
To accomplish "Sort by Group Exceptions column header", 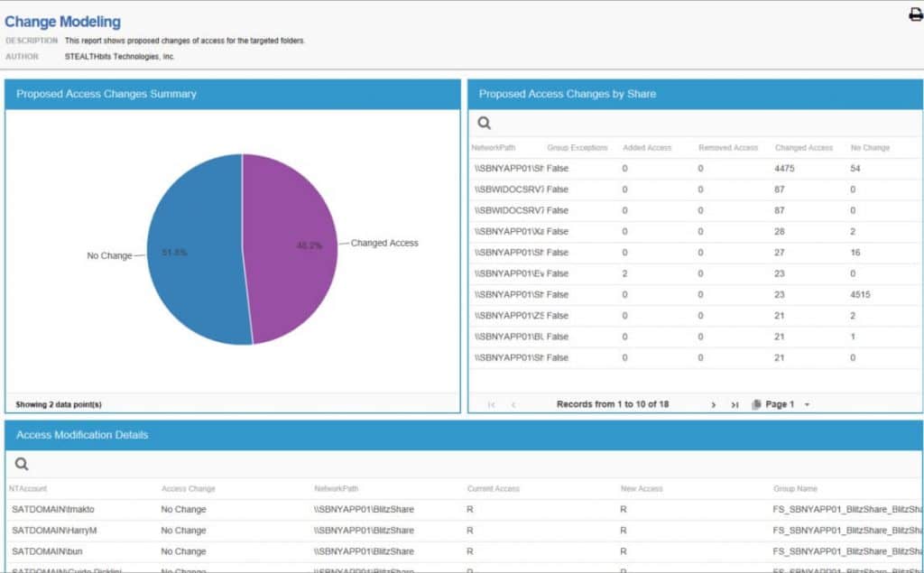I will point(577,147).
